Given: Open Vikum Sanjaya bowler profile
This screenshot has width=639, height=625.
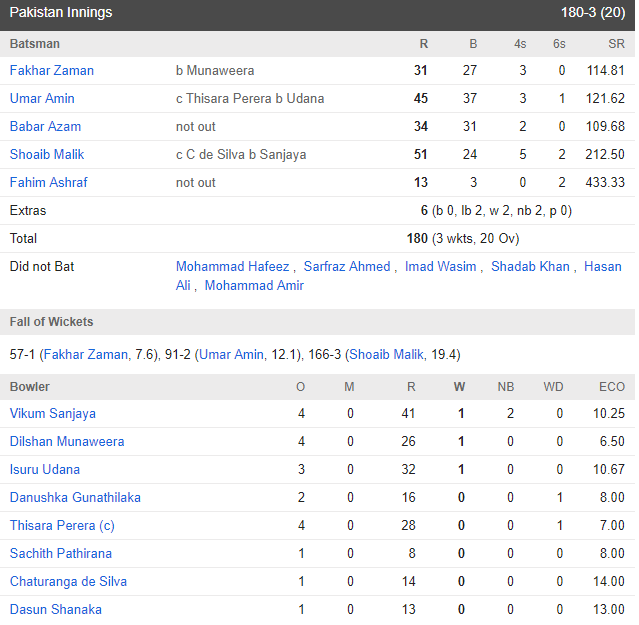Looking at the screenshot, I should (53, 414).
